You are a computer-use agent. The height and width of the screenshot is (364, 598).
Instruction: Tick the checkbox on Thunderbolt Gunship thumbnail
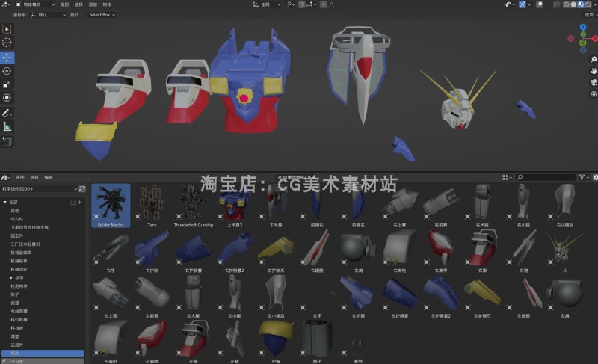point(179,217)
